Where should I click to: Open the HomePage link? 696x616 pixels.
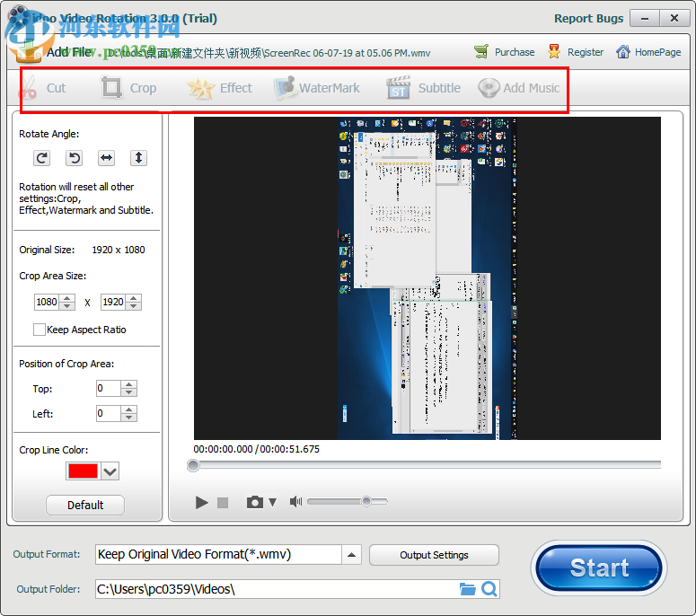(648, 52)
